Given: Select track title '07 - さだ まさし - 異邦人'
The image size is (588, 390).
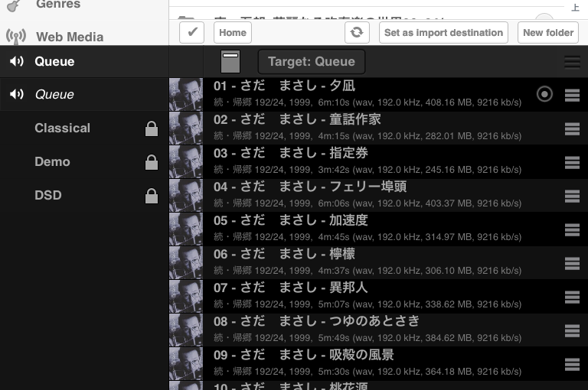Looking at the screenshot, I should 291,288.
